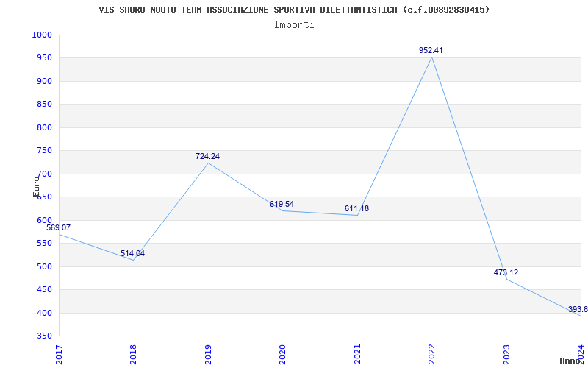Click the x-axis year 2020

click(282, 354)
